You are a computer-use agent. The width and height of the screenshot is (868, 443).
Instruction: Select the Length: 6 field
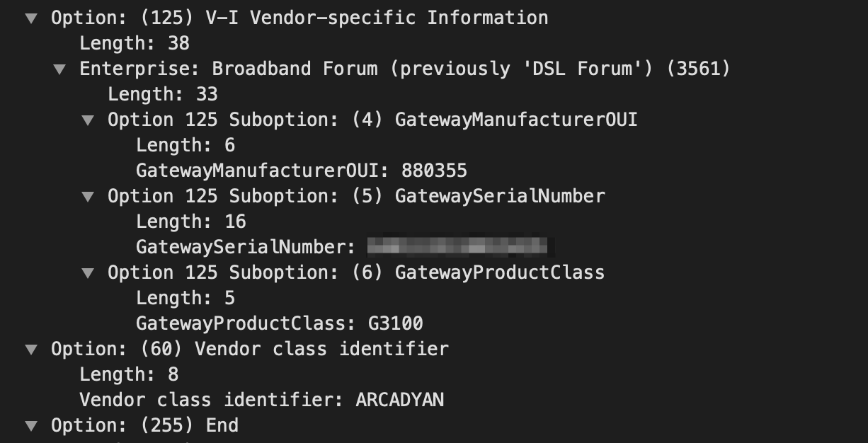click(x=185, y=145)
